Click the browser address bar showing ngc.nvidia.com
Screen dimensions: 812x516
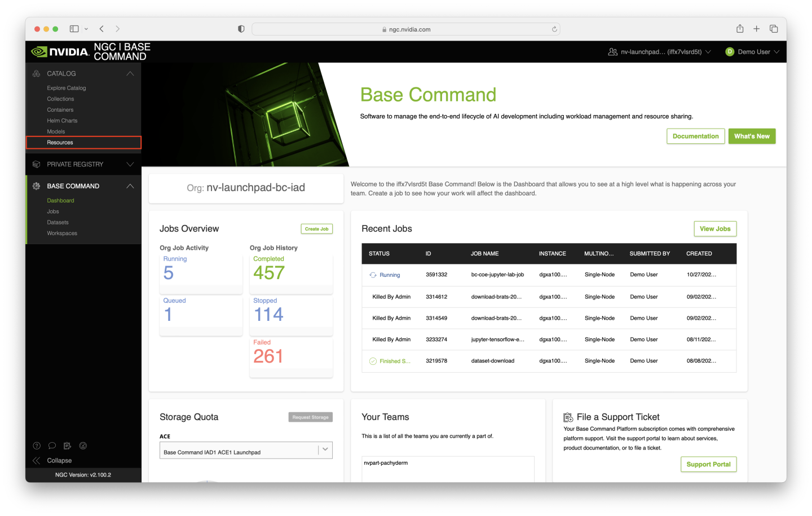pos(405,28)
